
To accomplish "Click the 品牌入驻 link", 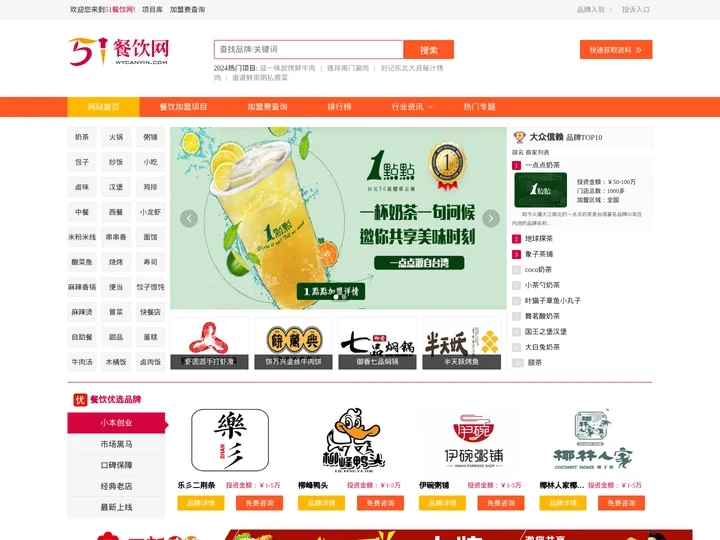I will click(591, 10).
